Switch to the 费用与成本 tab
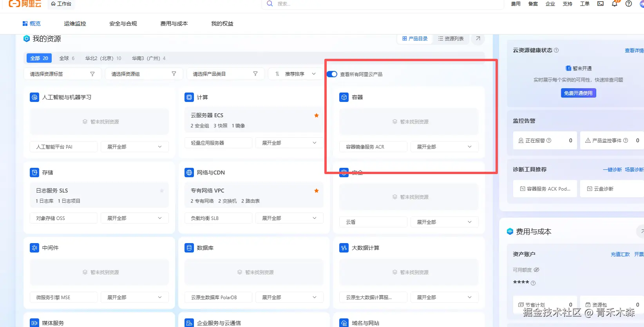The height and width of the screenshot is (327, 644). (174, 24)
